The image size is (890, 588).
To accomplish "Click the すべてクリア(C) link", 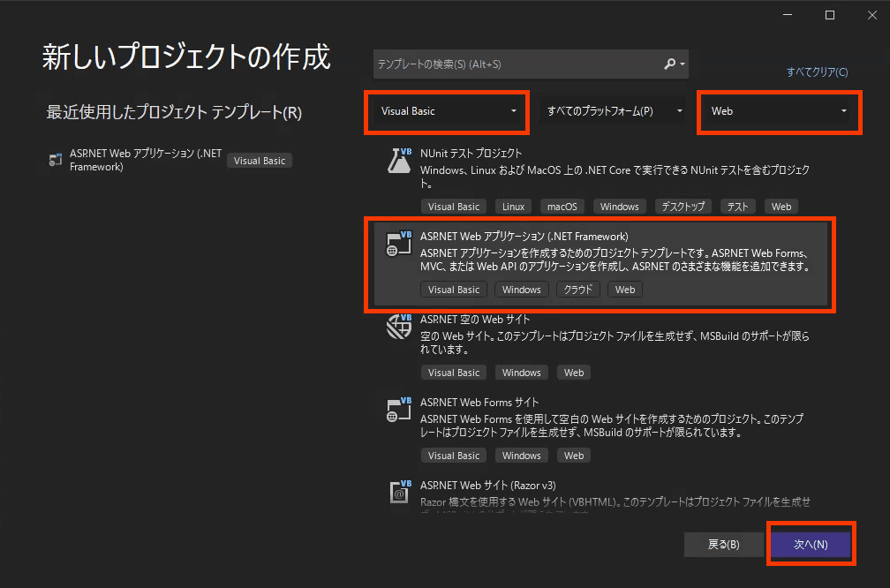I will click(817, 72).
